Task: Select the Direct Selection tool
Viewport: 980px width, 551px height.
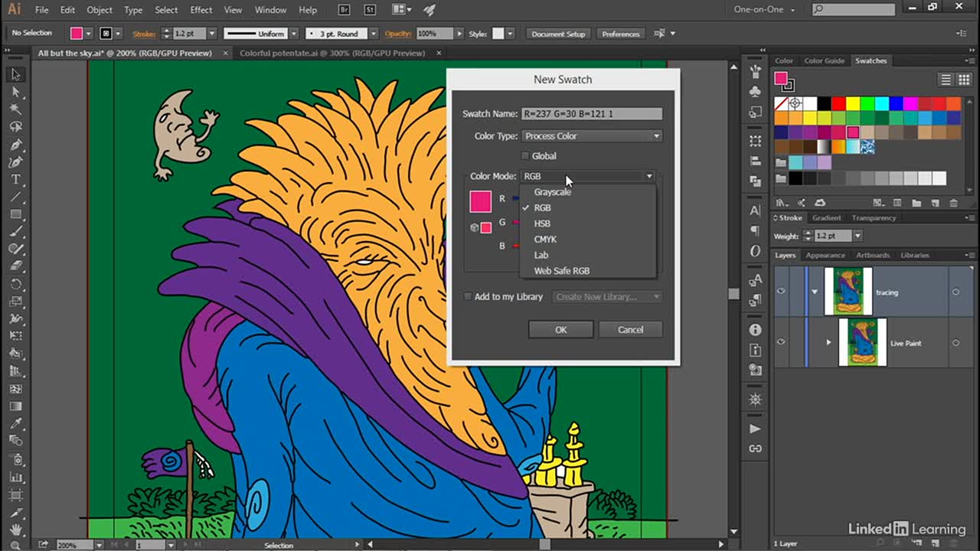Action: click(x=15, y=92)
